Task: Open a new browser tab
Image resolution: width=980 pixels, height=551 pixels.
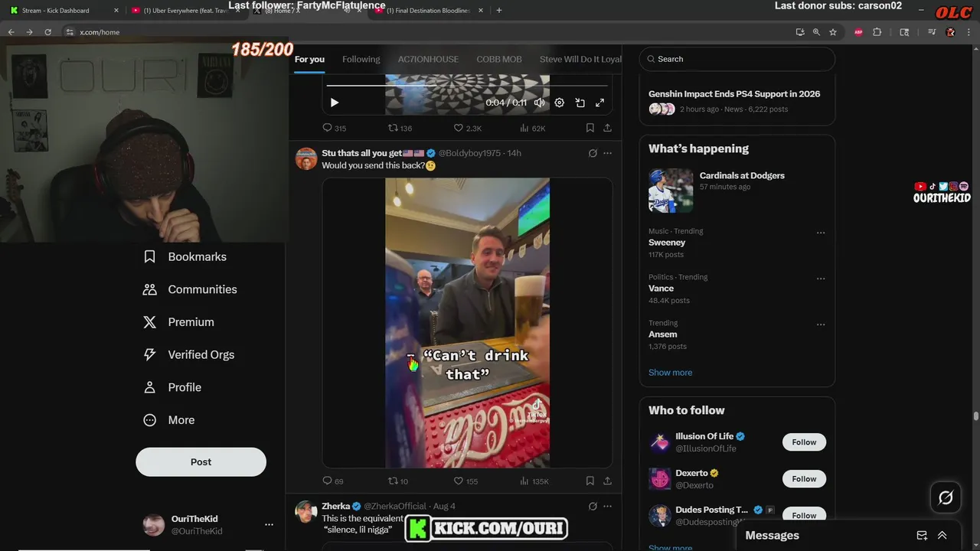Action: pos(499,11)
